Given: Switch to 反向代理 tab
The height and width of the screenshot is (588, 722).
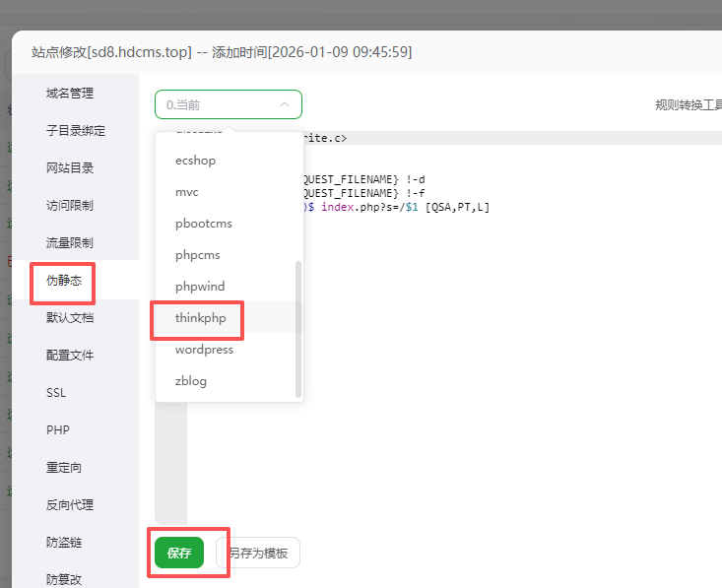Looking at the screenshot, I should (x=70, y=504).
